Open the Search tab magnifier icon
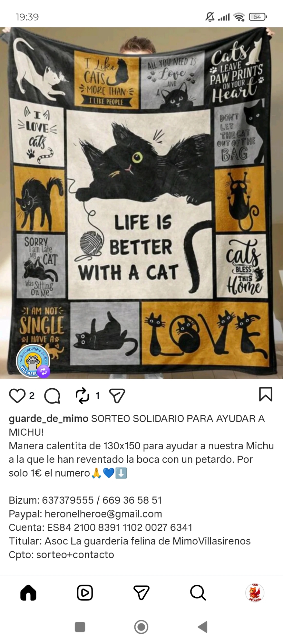Viewport: 283px width, 644px height. point(198,593)
